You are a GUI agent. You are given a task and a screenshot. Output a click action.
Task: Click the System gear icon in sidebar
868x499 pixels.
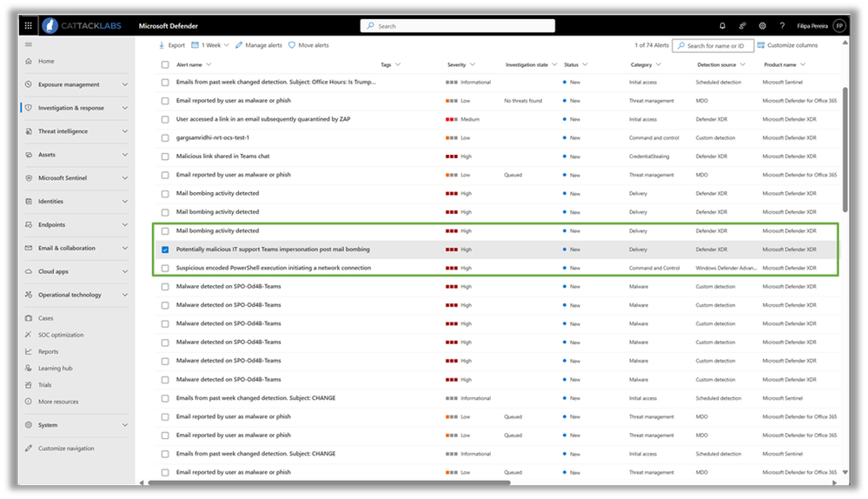click(28, 425)
